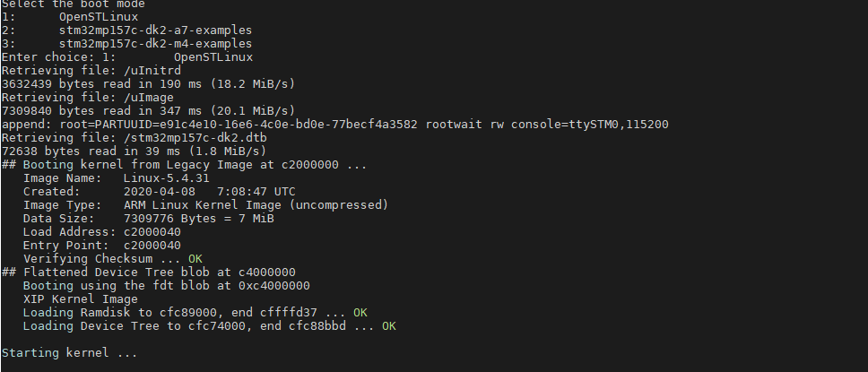Click 'Starting kernel ...' line
The width and height of the screenshot is (868, 372).
click(69, 352)
